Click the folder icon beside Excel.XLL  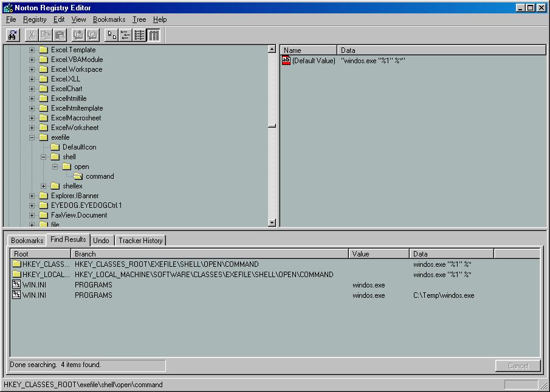44,79
